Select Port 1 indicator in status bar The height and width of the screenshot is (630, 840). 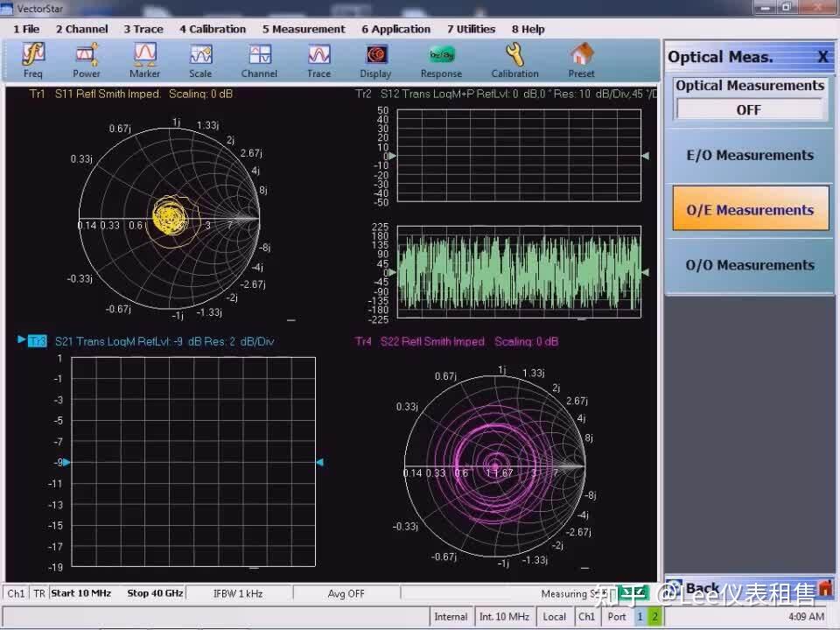click(x=640, y=616)
